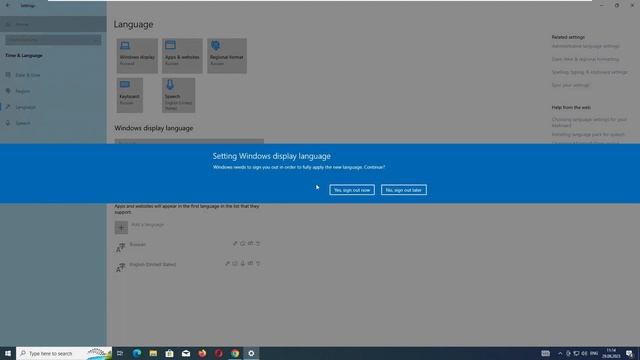Open the Windows display language dropdown
Image resolution: width=640 pixels, height=360 pixels.
pos(189,141)
